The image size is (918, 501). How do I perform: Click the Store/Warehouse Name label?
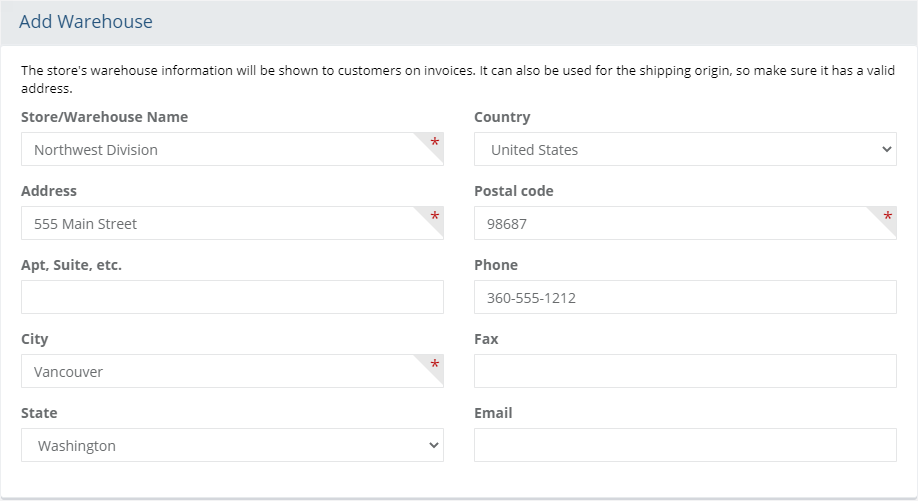(105, 117)
